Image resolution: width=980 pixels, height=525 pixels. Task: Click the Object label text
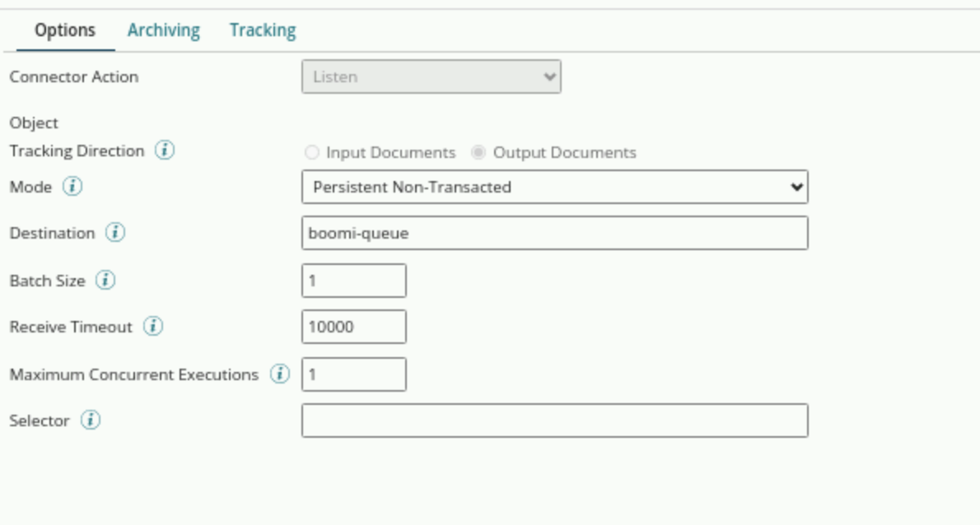[34, 123]
